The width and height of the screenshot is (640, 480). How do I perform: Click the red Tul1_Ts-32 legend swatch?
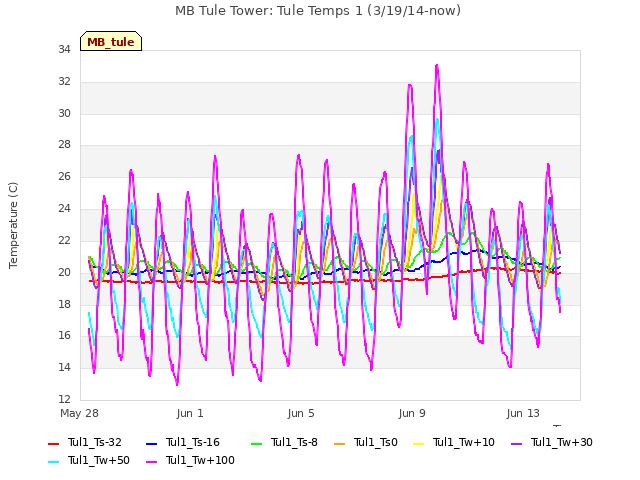point(53,443)
